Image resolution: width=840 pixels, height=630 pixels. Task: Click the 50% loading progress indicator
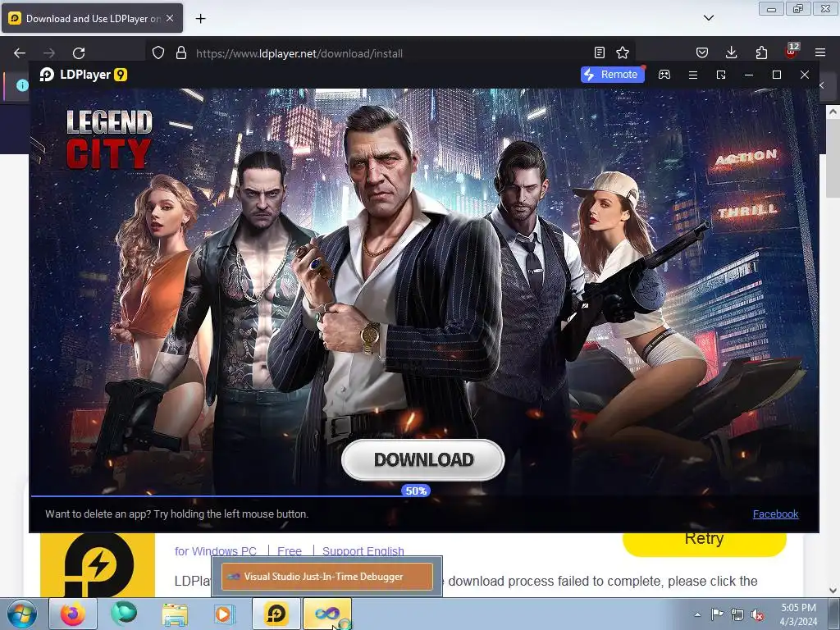416,491
